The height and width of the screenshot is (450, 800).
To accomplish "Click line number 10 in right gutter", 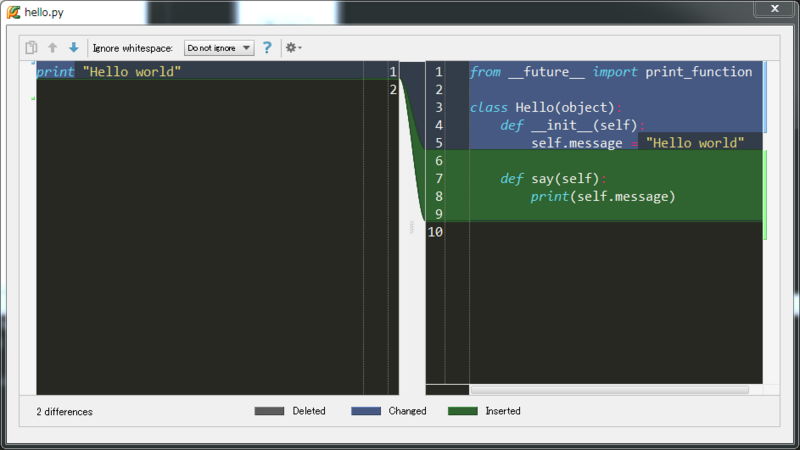I will pyautogui.click(x=435, y=232).
